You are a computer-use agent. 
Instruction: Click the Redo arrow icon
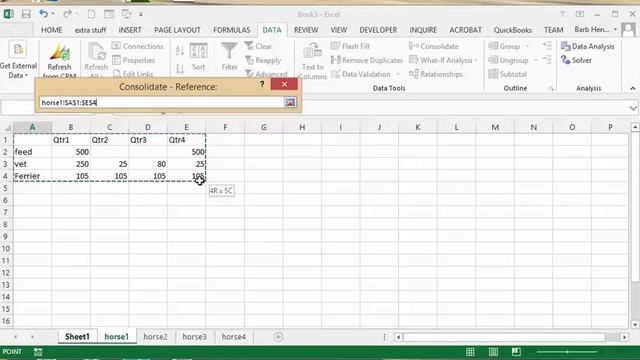(67, 14)
